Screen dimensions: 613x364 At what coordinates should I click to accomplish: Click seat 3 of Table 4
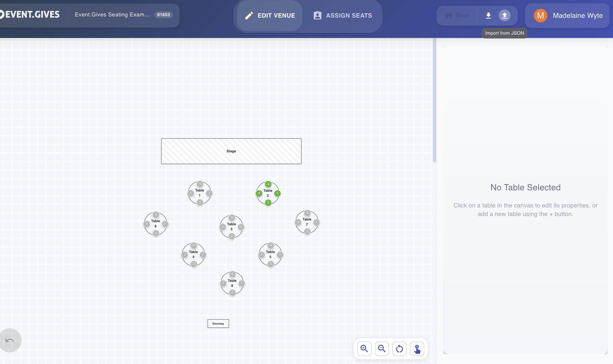[x=184, y=255]
